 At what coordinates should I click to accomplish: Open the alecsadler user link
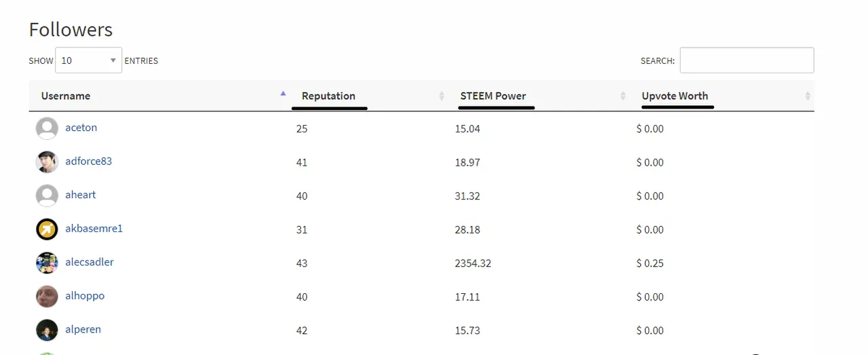(x=90, y=262)
